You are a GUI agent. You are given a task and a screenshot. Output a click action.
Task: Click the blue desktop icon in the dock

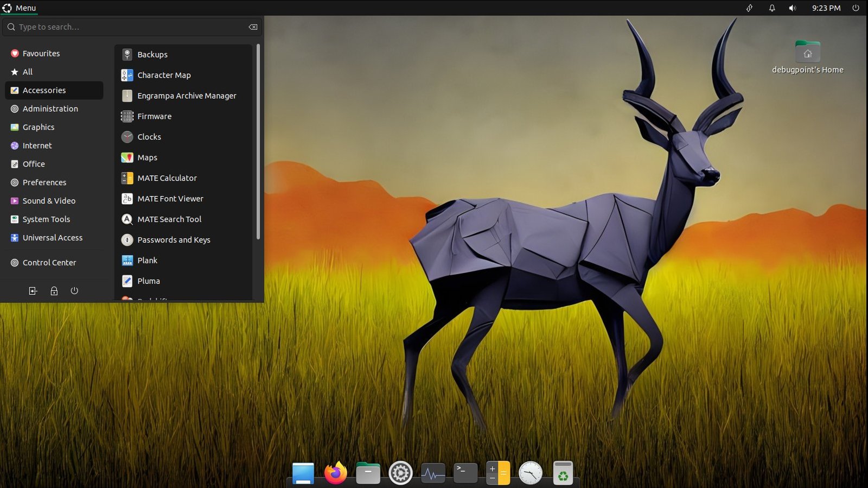tap(303, 473)
